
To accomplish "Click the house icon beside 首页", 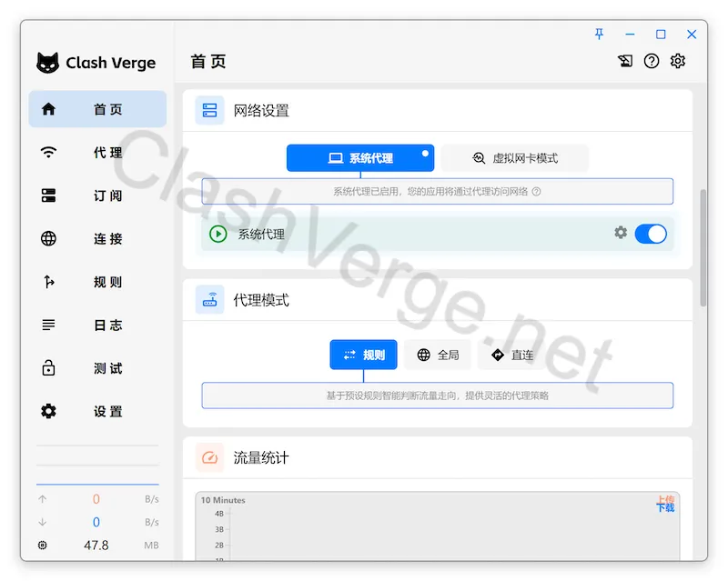I will (x=48, y=109).
